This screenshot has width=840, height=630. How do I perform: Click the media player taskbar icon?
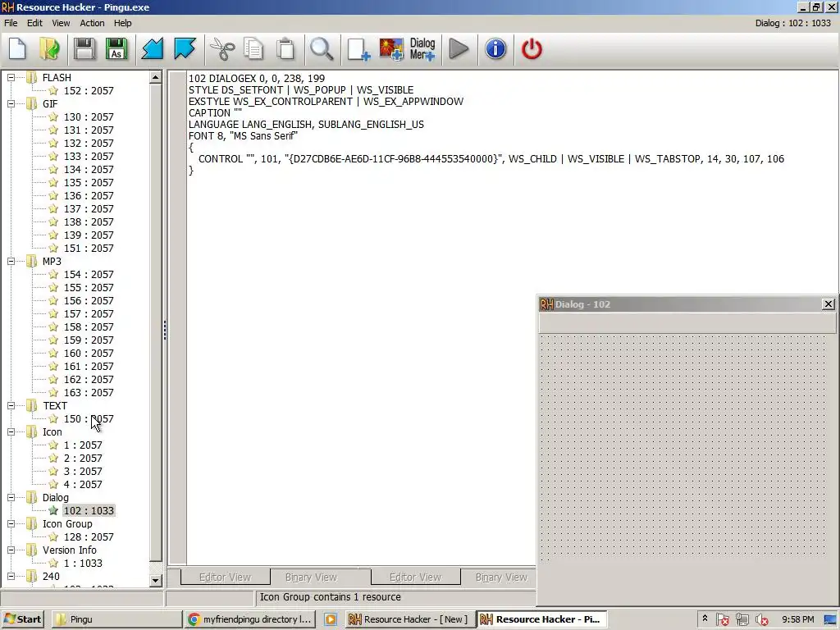(331, 619)
